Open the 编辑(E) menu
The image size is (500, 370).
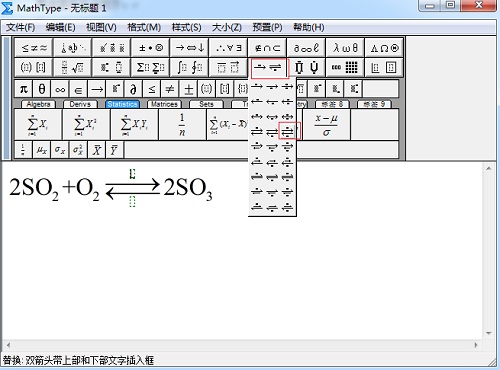click(60, 27)
